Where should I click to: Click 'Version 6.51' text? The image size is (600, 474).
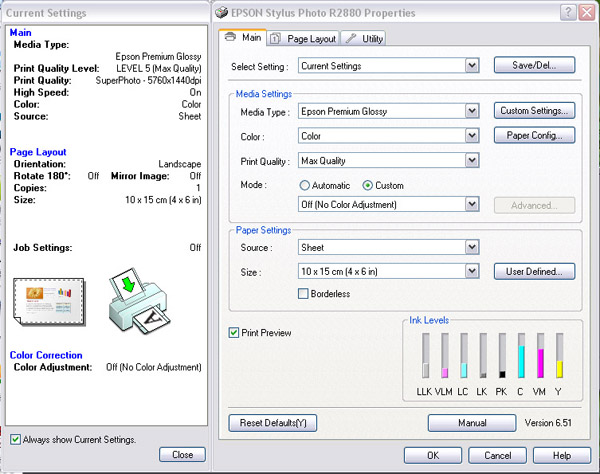point(548,423)
